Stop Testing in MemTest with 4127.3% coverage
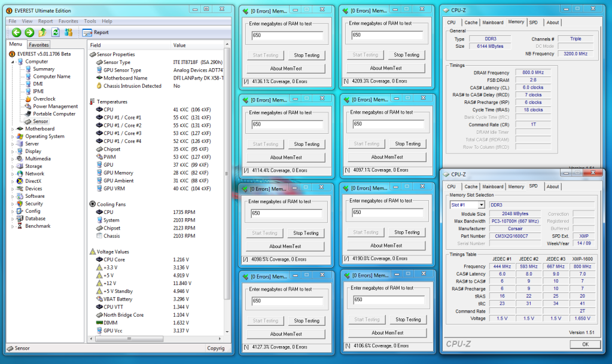 pyautogui.click(x=306, y=321)
